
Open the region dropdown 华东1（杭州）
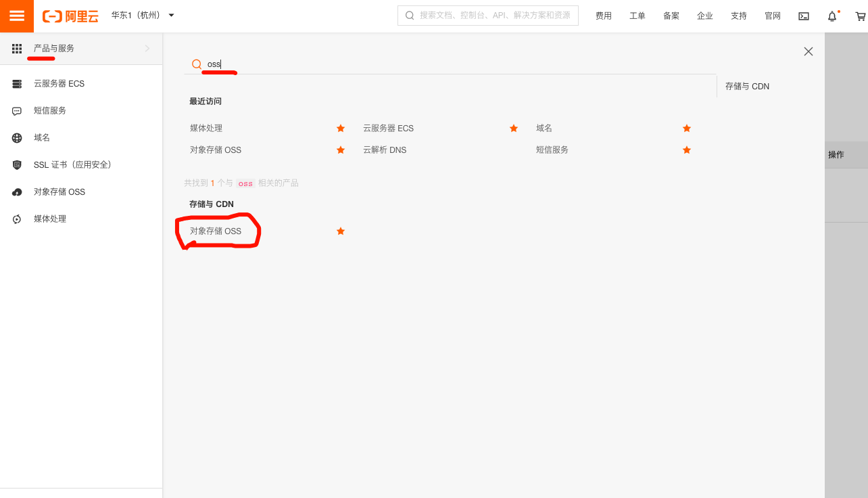pos(143,15)
